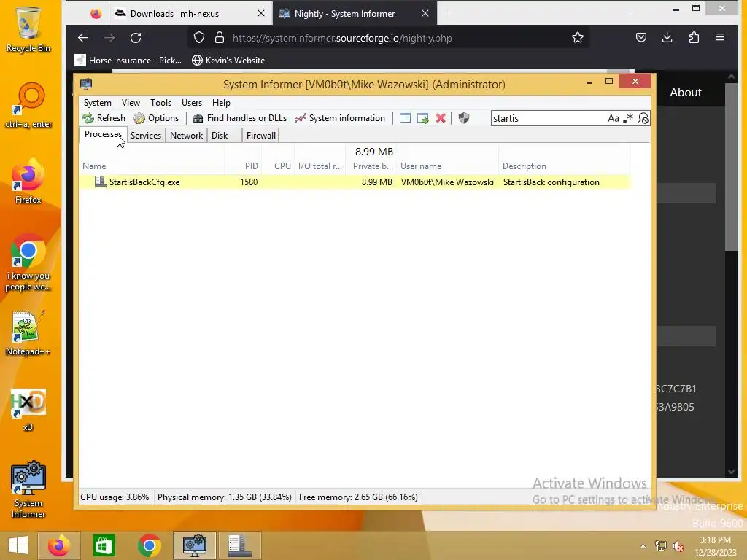This screenshot has height=560, width=747.
Task: Open Options in System Informer toolbar
Action: [x=156, y=118]
